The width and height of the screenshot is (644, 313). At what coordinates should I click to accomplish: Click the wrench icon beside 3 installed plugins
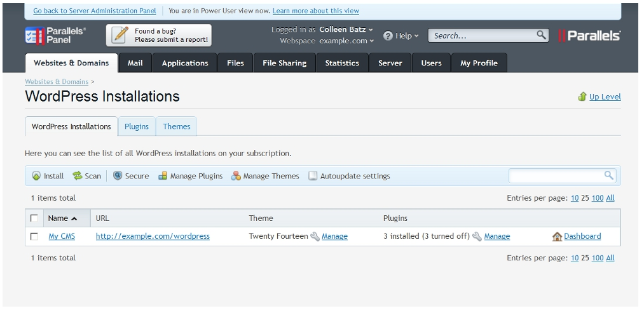click(477, 236)
